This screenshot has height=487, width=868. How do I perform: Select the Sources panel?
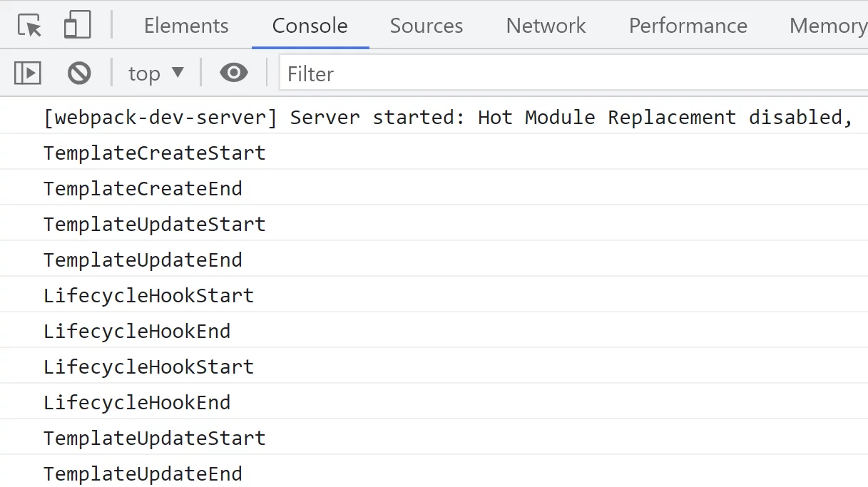[x=426, y=26]
